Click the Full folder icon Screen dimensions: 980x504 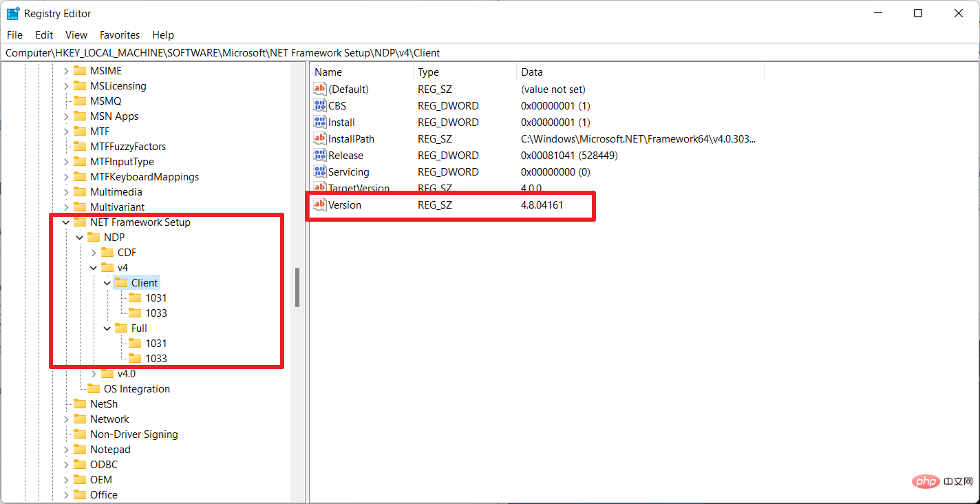pos(121,328)
